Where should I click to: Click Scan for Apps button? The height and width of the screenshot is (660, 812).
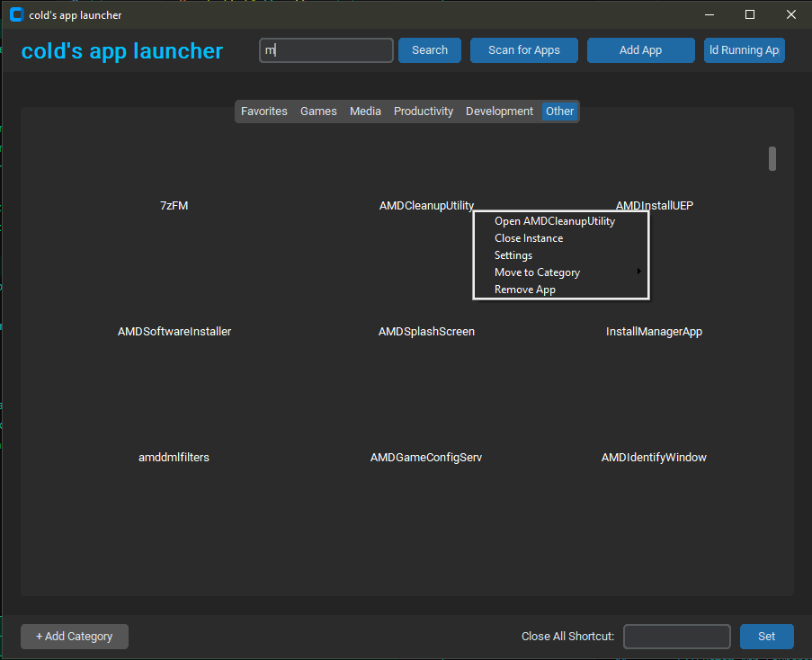pyautogui.click(x=524, y=50)
